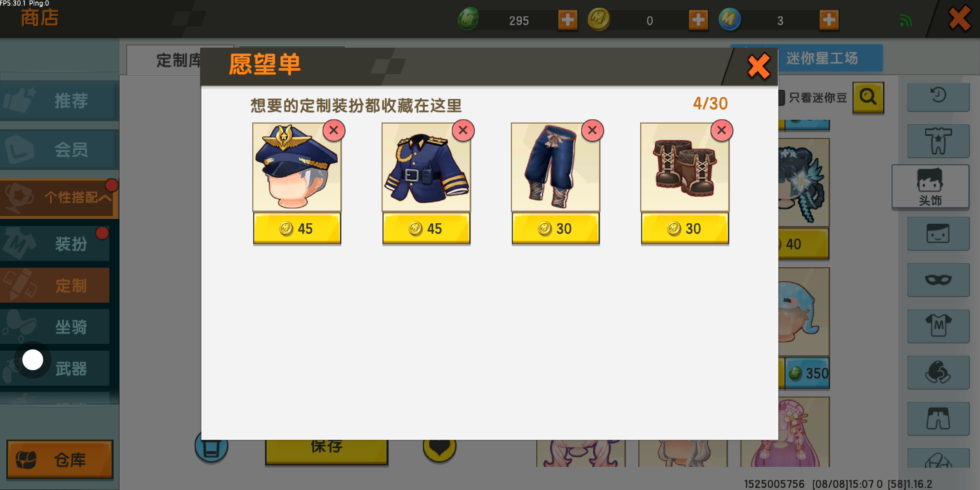Select the mask category icon
The image size is (980, 490).
(x=938, y=280)
